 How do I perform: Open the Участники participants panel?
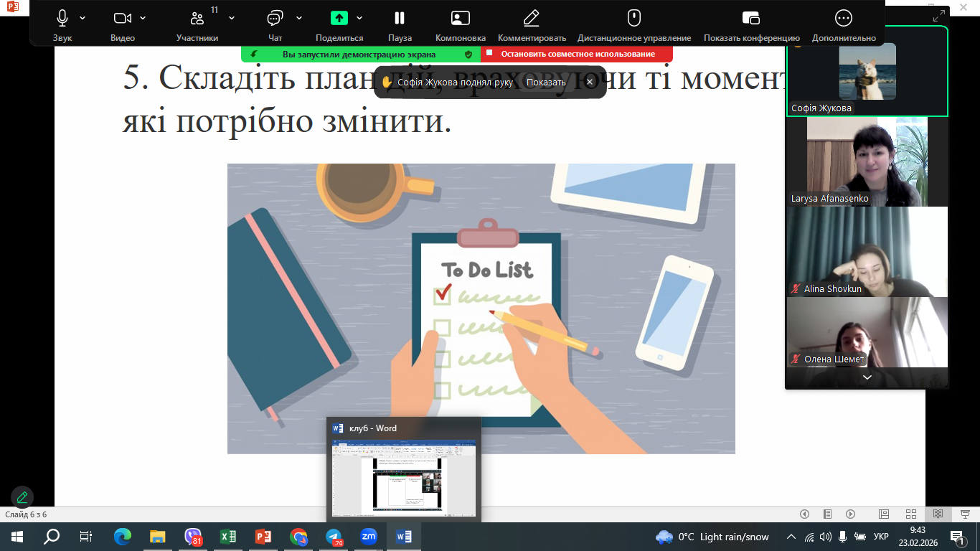197,25
